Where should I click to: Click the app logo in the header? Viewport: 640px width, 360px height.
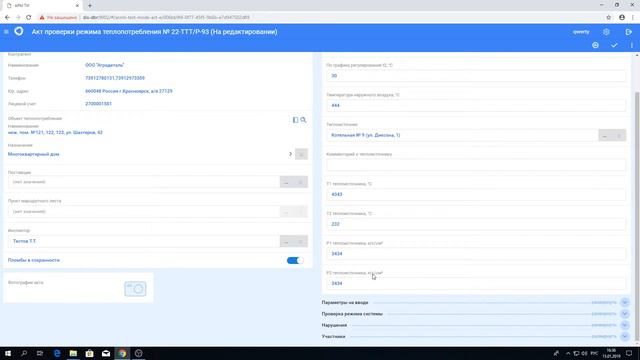click(19, 31)
